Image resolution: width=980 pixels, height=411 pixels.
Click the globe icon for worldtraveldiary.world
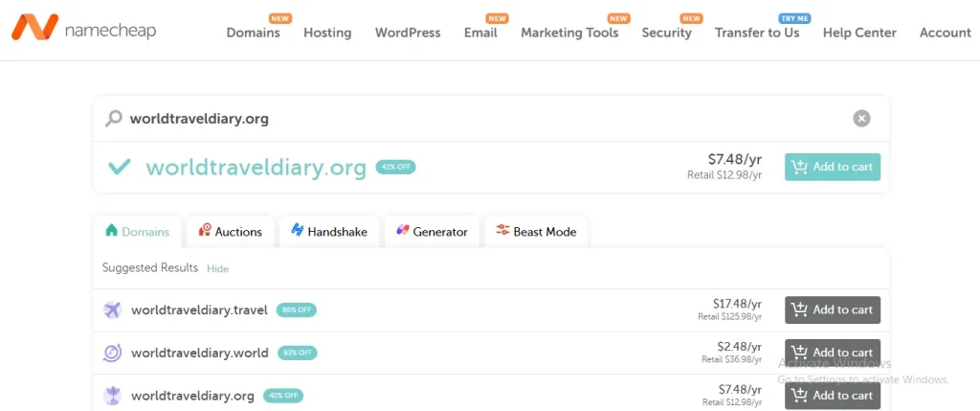(112, 353)
